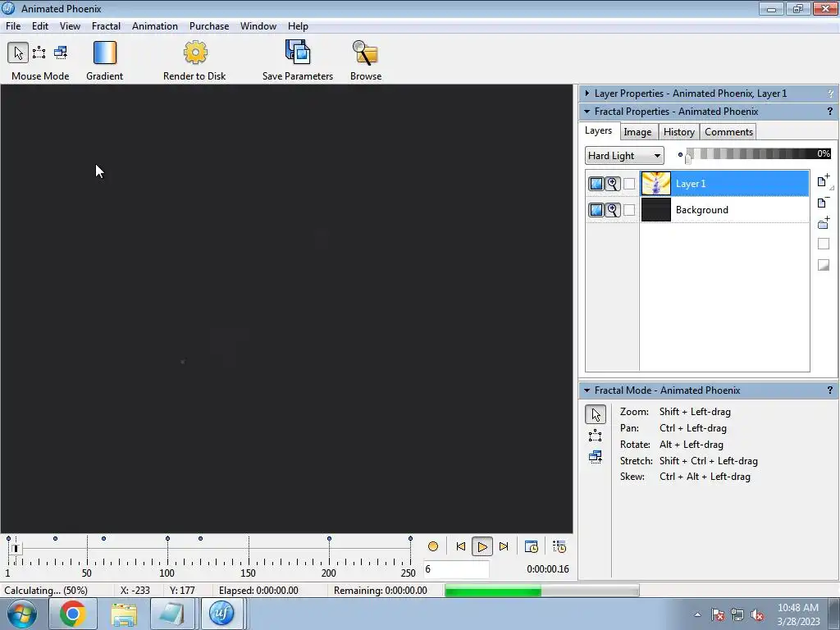Screen dimensions: 840x630
Task: Click the timeline frame position handle
Action: pyautogui.click(x=16, y=548)
